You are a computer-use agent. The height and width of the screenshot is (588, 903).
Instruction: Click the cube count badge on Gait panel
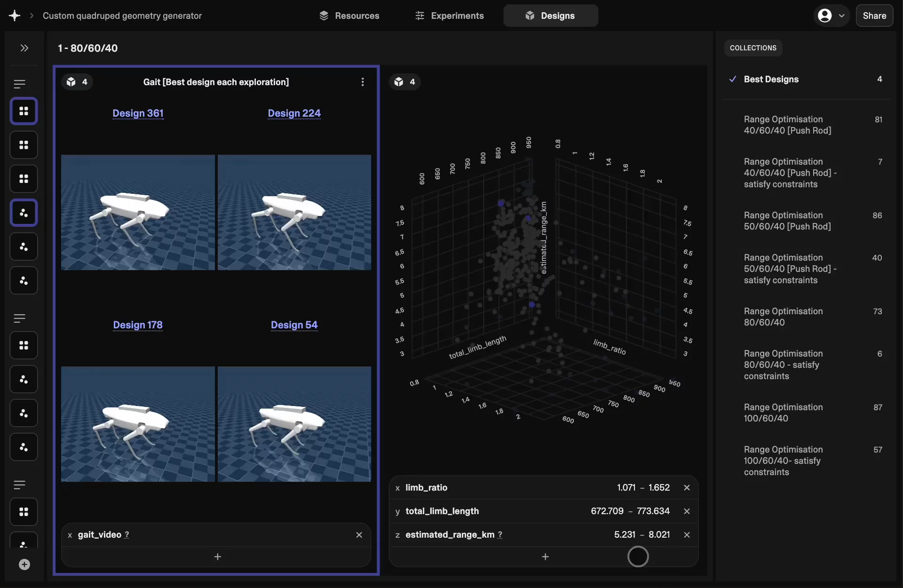point(77,82)
